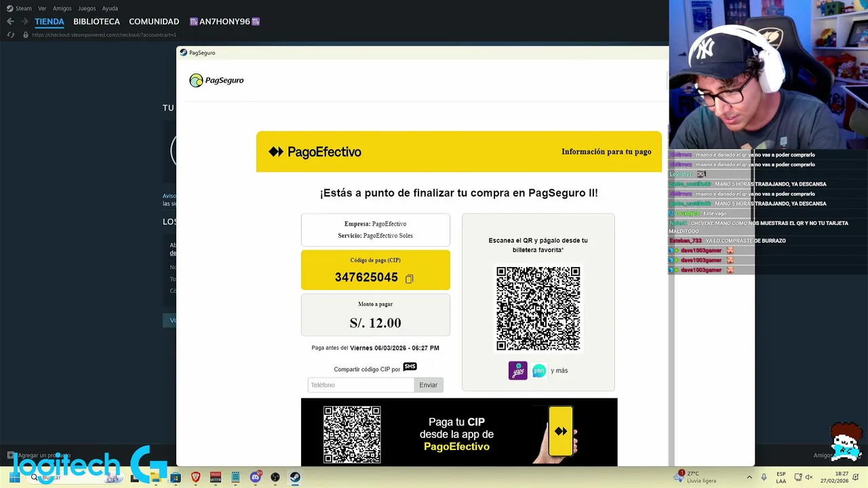Click the Steam taskbar icon
The image size is (868, 488).
[x=295, y=477]
